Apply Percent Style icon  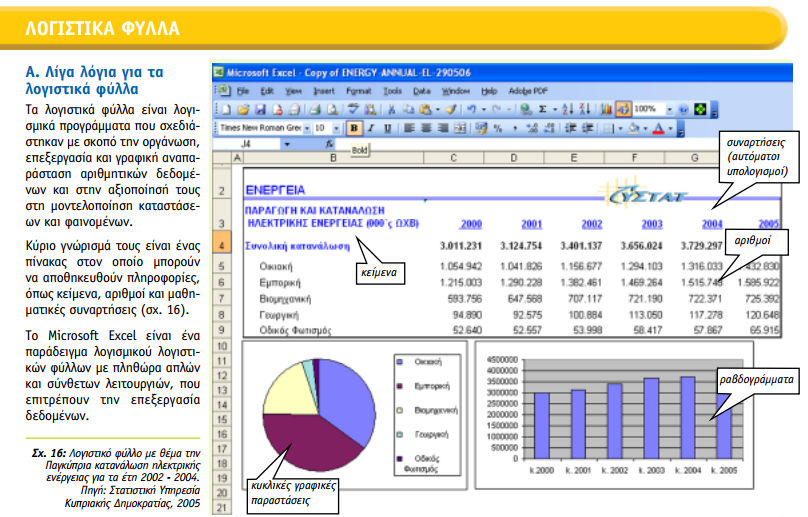tap(498, 128)
